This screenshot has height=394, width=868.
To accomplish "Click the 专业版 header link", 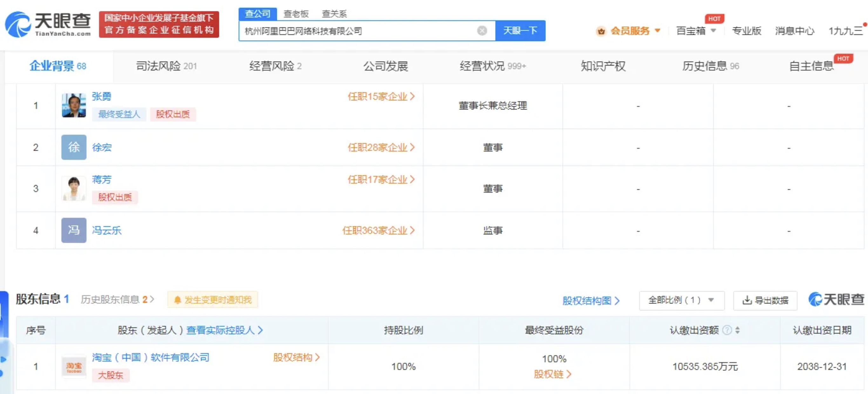I will point(746,31).
